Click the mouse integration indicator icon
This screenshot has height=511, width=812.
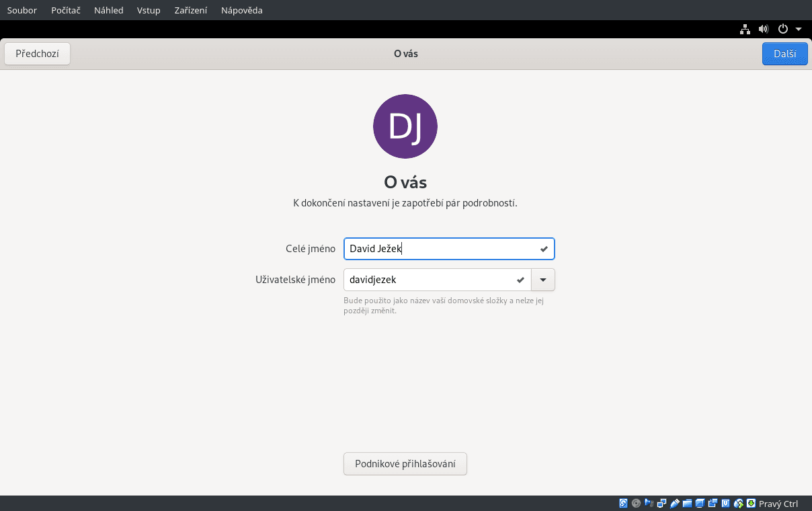click(737, 503)
